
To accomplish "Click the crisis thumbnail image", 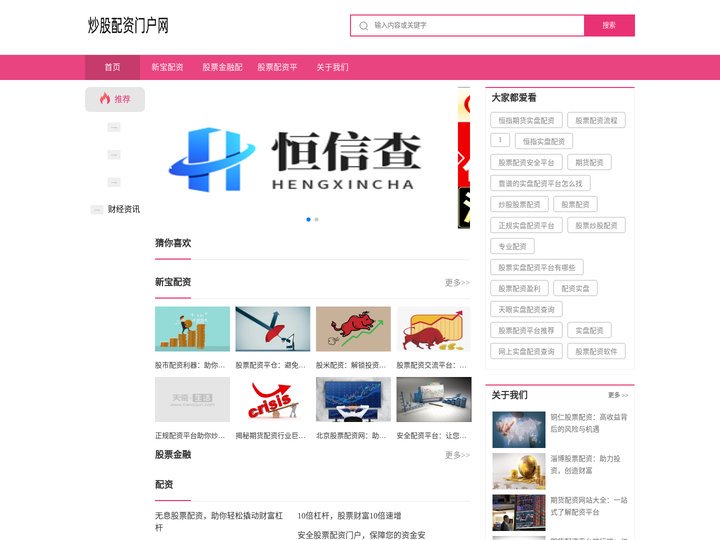I will [x=273, y=399].
